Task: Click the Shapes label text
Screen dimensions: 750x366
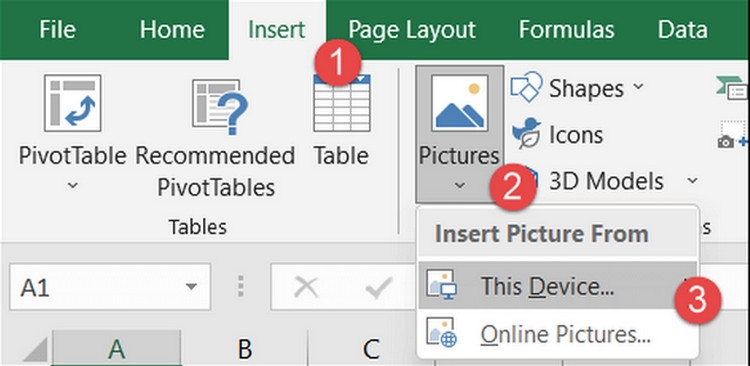Action: pyautogui.click(x=586, y=89)
